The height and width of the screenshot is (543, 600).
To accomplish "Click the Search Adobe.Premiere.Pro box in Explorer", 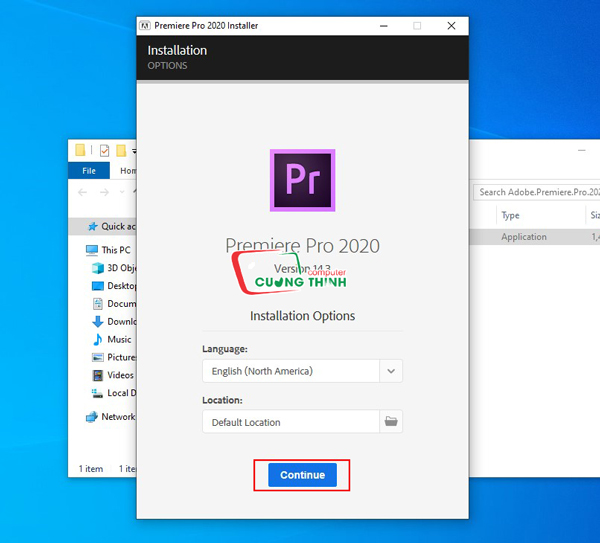I will (x=536, y=192).
